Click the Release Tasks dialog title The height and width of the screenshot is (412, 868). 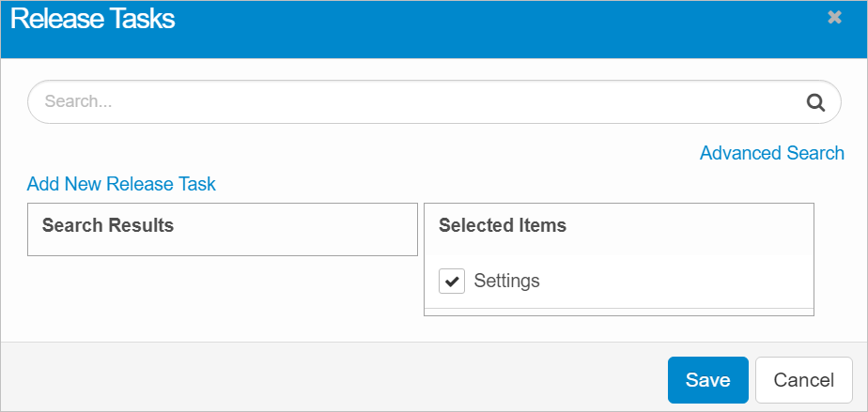[92, 19]
